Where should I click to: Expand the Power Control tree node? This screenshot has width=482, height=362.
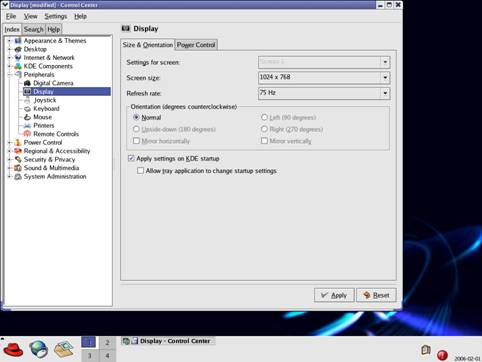click(x=10, y=142)
